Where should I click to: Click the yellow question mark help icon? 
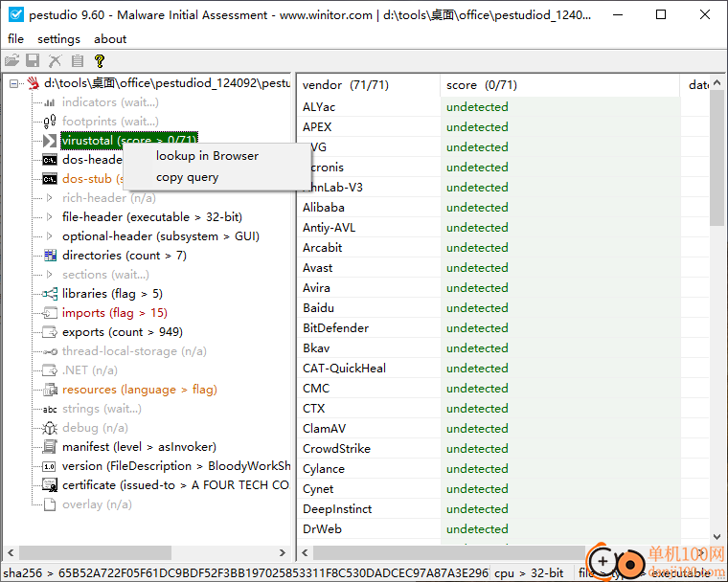click(100, 61)
